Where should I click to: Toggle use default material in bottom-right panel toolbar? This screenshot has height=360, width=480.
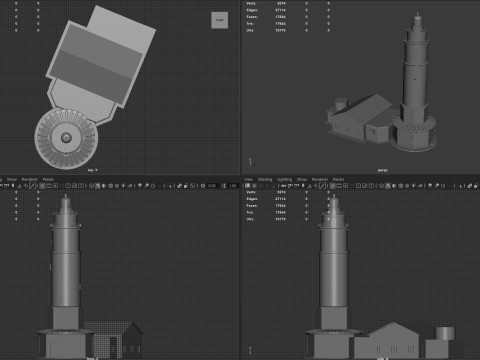(x=394, y=186)
